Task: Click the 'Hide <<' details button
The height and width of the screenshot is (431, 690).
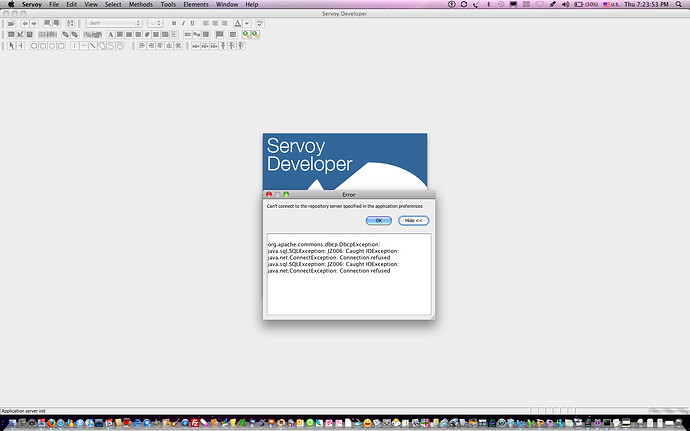Action: [413, 221]
